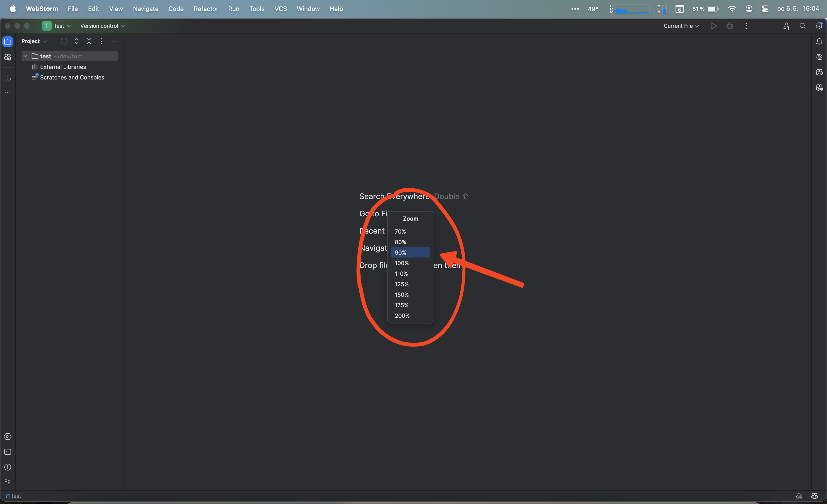The width and height of the screenshot is (827, 504).
Task: Open the Problems tool window icon
Action: (x=7, y=467)
